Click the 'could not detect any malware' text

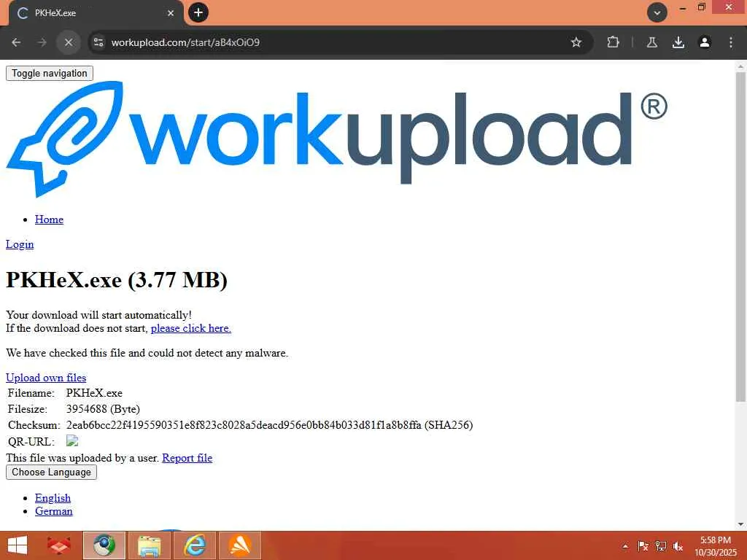[x=217, y=353]
